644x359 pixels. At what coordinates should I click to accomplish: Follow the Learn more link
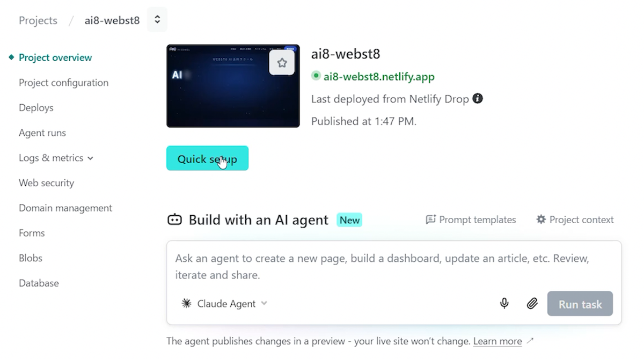tap(497, 341)
